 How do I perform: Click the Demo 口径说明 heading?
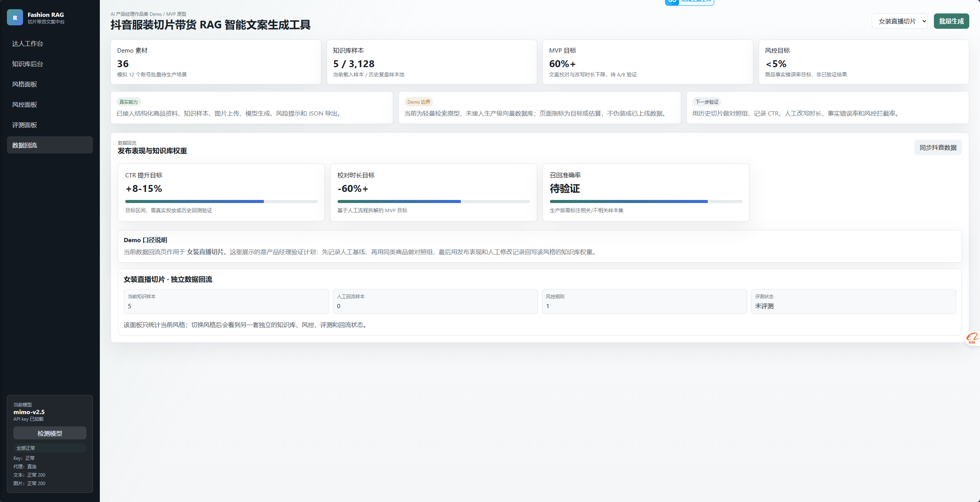point(145,240)
